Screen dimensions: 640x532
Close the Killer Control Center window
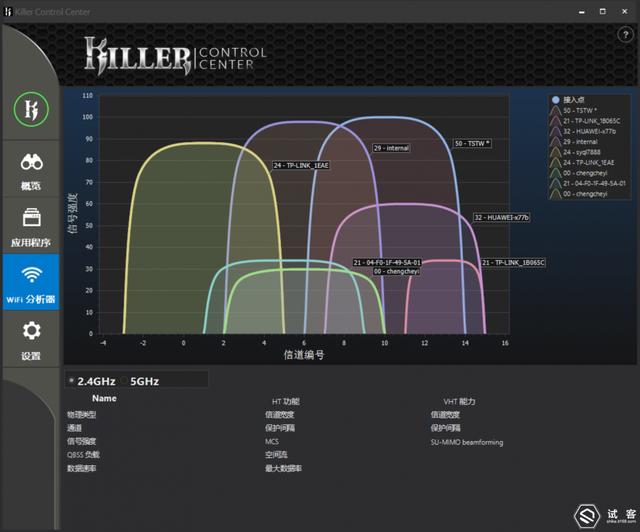(x=624, y=11)
